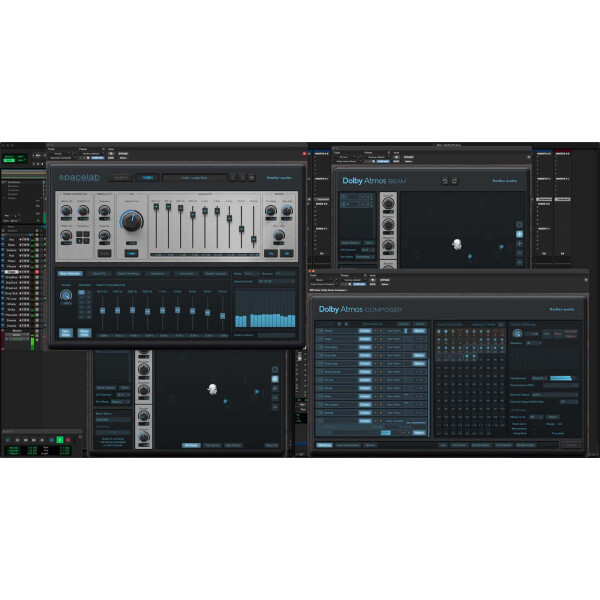The image size is (600, 600).
Task: Toggle Bypass in spacelab plugin header
Action: [x=123, y=153]
